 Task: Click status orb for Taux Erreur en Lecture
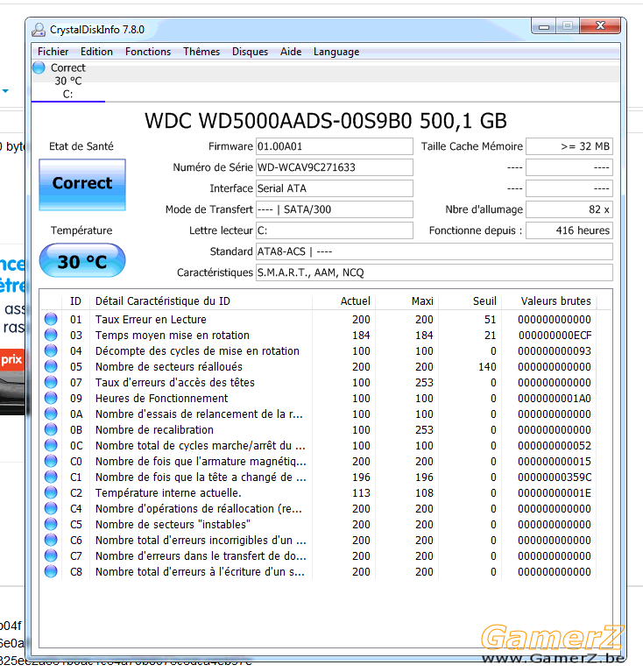pos(51,319)
